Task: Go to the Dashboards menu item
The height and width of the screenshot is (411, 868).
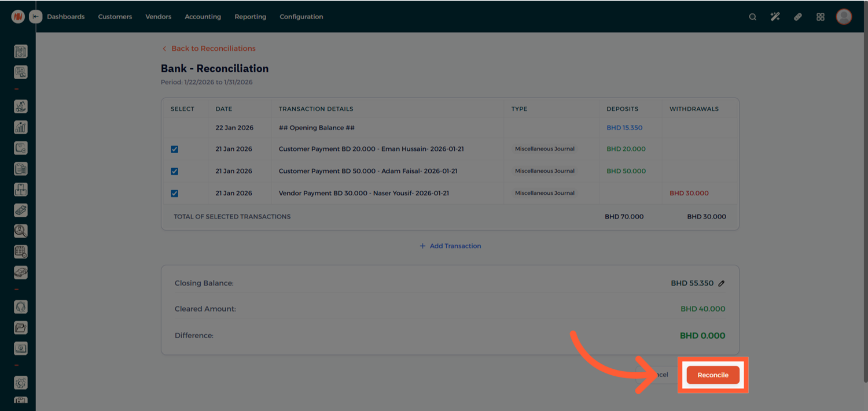Action: 65,17
